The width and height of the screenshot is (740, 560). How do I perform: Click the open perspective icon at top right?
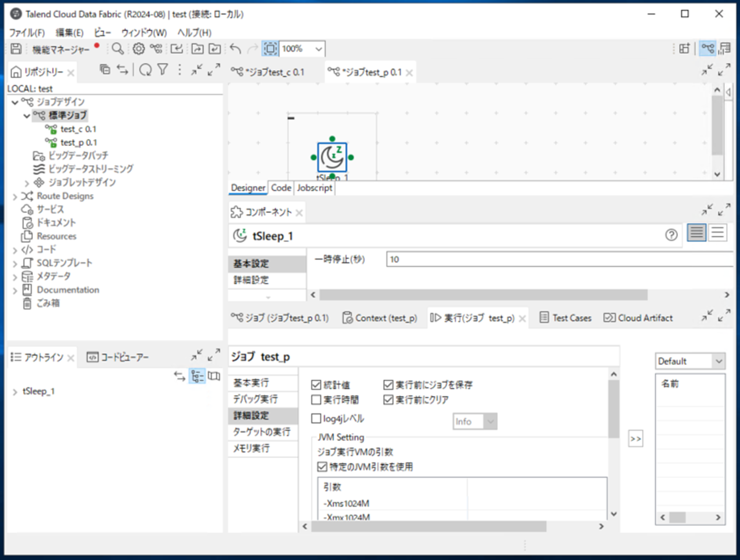tap(684, 49)
